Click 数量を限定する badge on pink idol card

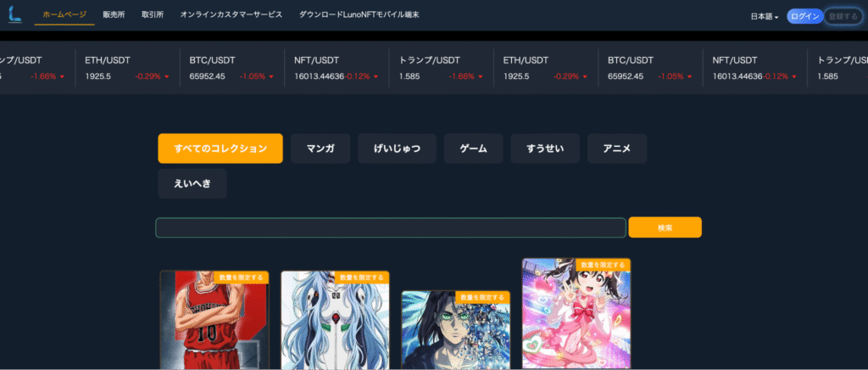[x=603, y=265]
